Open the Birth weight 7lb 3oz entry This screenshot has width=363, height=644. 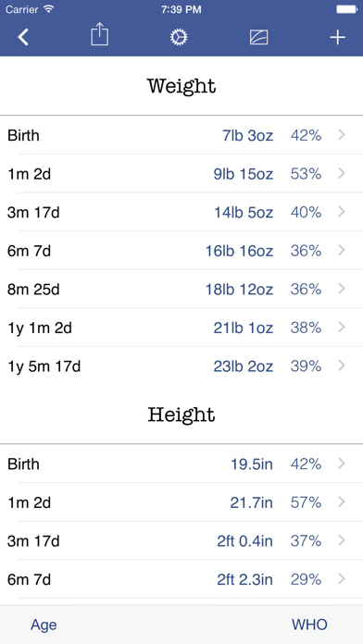point(181,135)
